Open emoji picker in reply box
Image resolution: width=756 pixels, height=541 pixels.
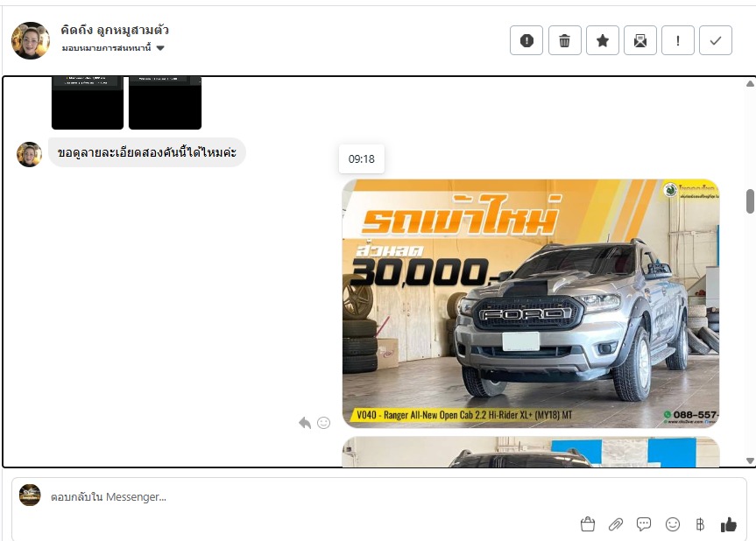(x=673, y=524)
